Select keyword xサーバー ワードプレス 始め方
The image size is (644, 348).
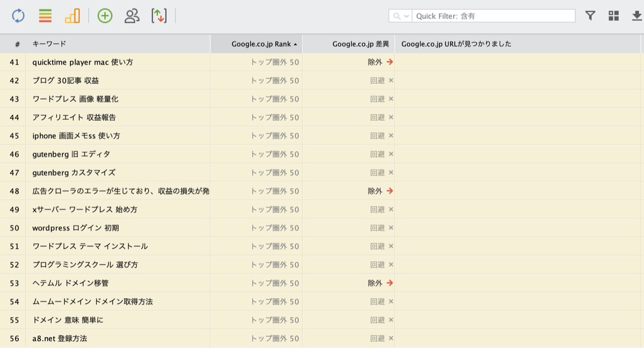(x=85, y=210)
